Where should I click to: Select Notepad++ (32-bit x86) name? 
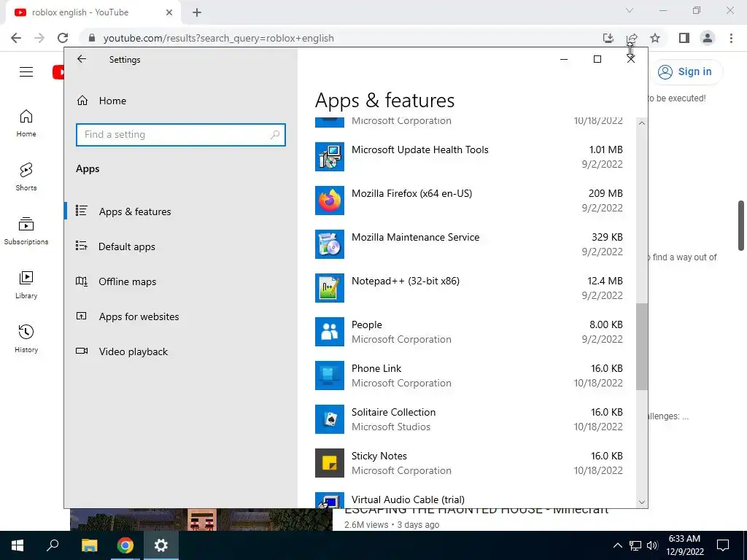click(x=406, y=281)
